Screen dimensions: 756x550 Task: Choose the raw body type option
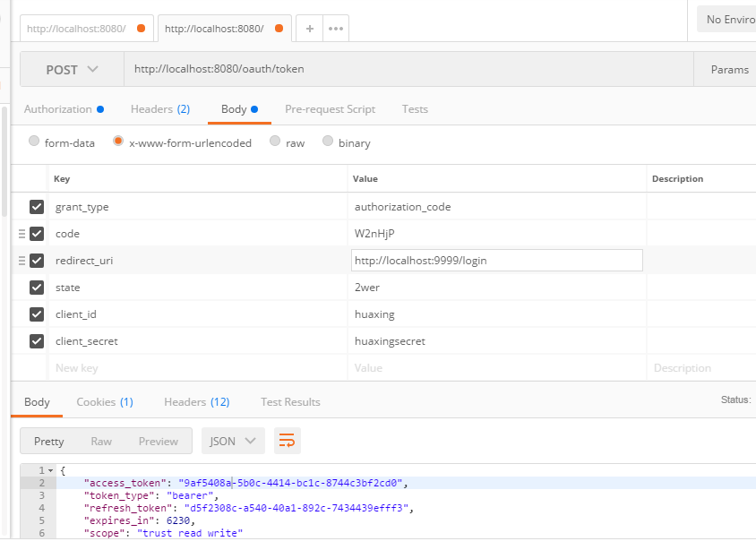pyautogui.click(x=275, y=142)
